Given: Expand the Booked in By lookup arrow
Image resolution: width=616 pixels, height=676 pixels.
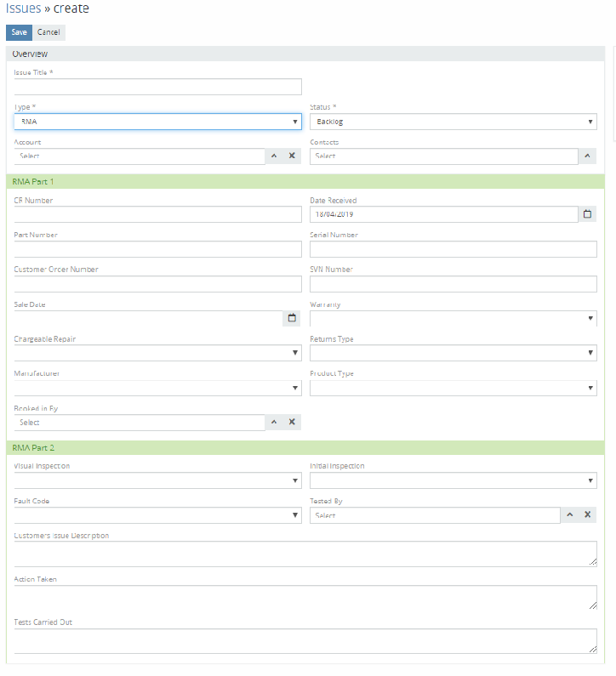Looking at the screenshot, I should click(x=274, y=423).
